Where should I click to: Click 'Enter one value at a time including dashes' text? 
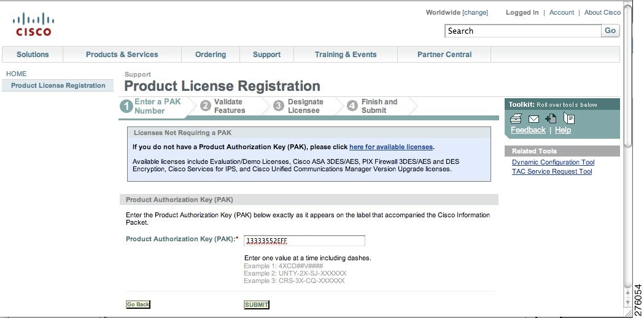click(x=308, y=258)
